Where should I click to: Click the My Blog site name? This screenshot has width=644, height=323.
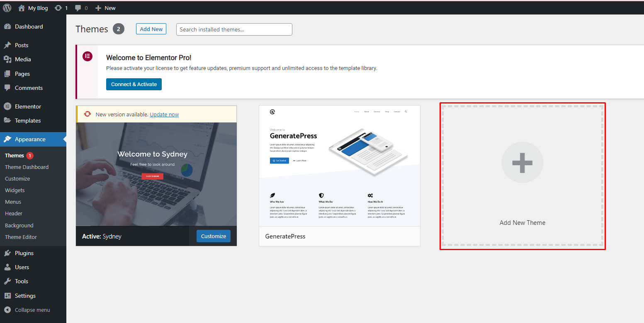(38, 8)
